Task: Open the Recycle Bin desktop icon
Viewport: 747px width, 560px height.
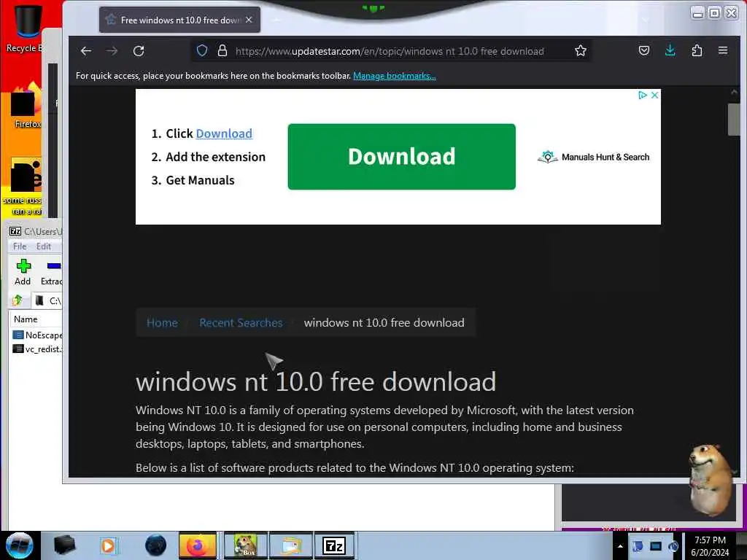Action: pyautogui.click(x=26, y=28)
